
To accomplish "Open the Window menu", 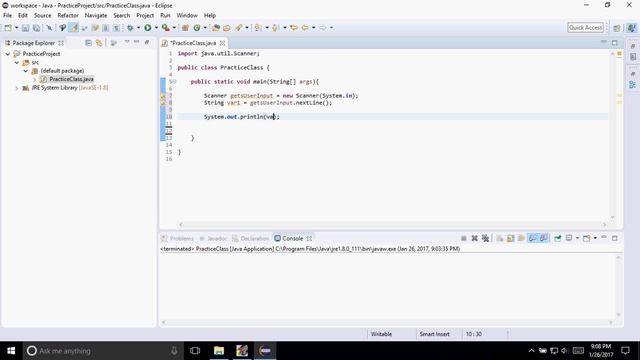I will 187,16.
